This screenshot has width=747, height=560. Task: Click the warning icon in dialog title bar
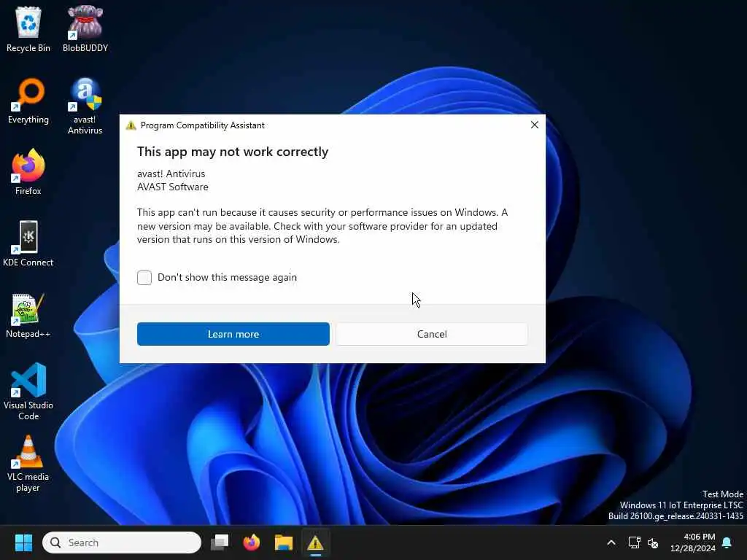131,125
